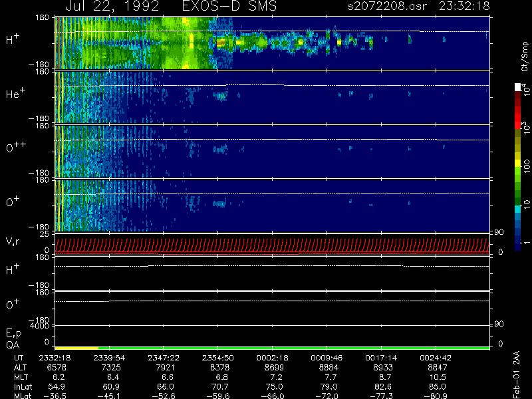Click the 'V,r' panel label

coord(13,241)
